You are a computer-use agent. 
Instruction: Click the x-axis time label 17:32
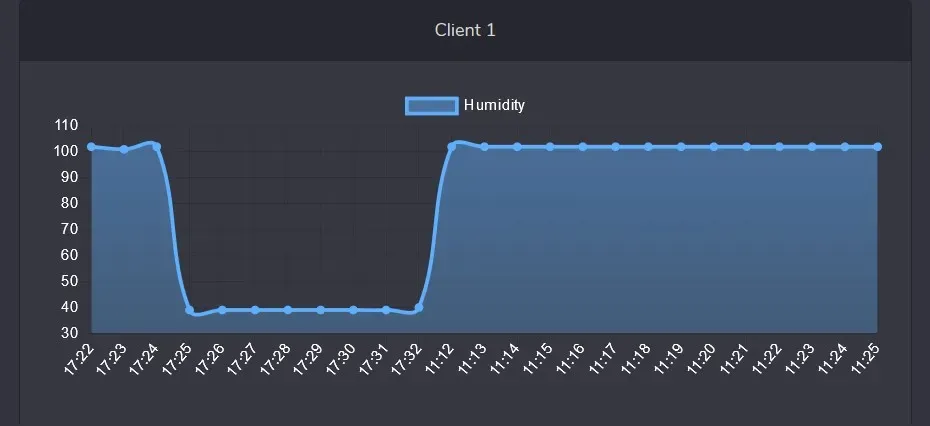coord(406,358)
